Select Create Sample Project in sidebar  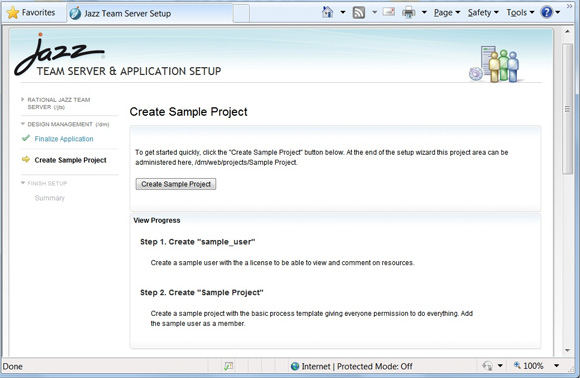pos(70,160)
